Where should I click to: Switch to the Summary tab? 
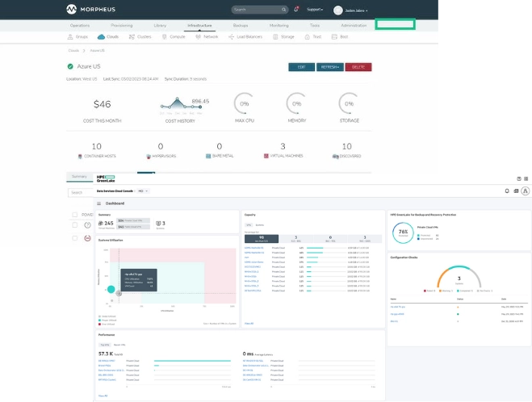[80, 176]
